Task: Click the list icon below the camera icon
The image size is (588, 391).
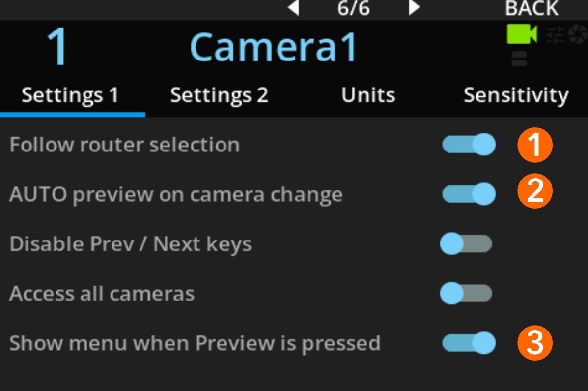Action: coord(519,58)
